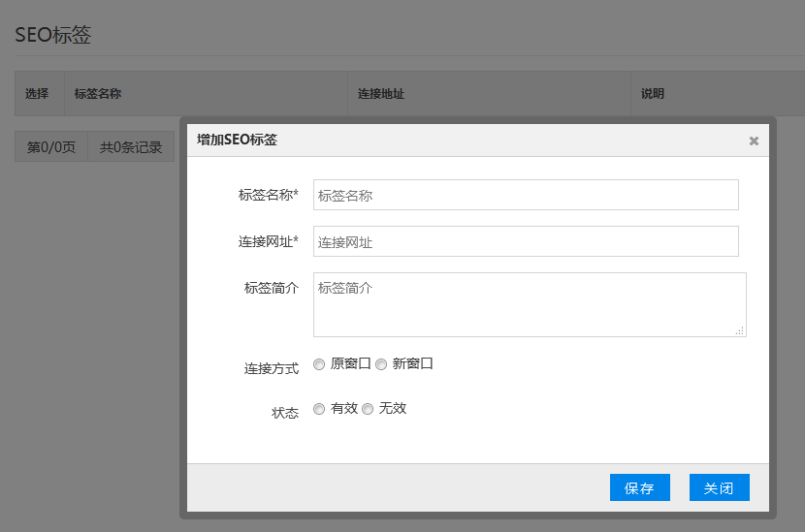Set status to 有效 radio button
Screen dimensions: 805x532
[x=319, y=409]
